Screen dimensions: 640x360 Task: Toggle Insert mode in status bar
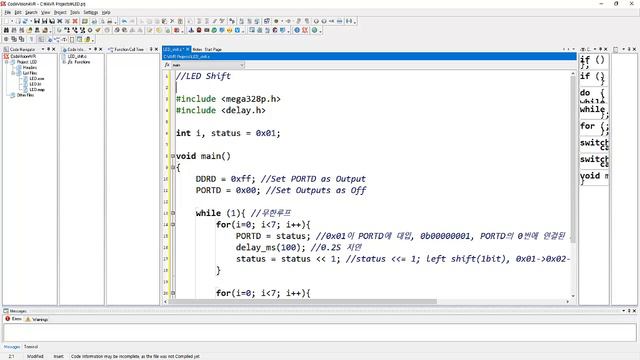[x=58, y=356]
